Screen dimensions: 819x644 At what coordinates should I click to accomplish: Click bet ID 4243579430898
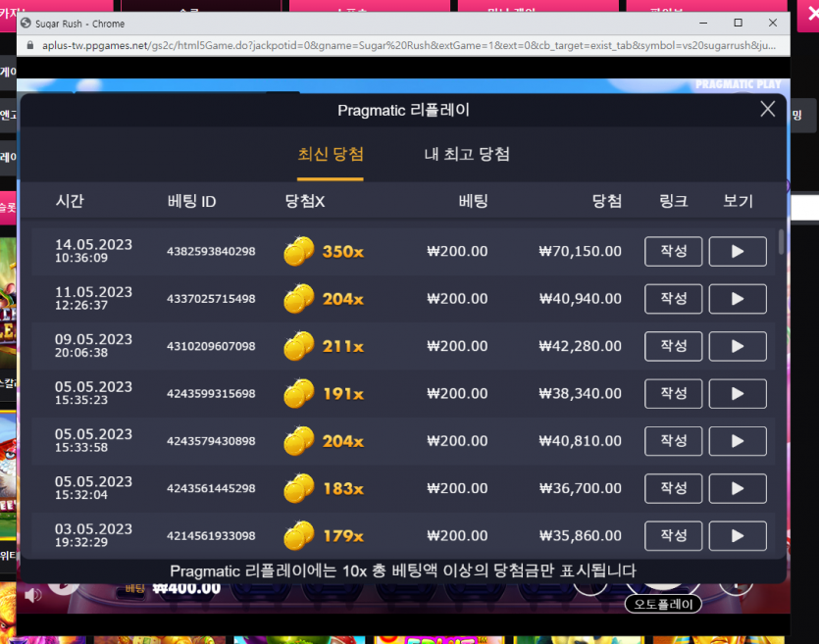tap(211, 441)
